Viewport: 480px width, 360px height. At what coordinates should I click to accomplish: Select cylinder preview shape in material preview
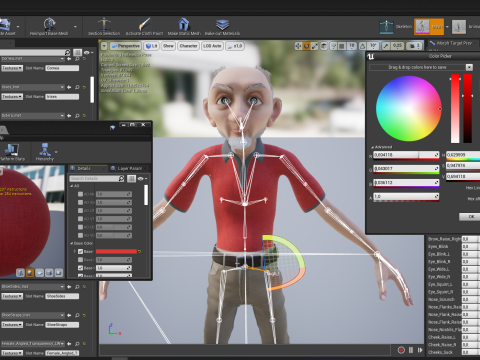(x=20, y=273)
